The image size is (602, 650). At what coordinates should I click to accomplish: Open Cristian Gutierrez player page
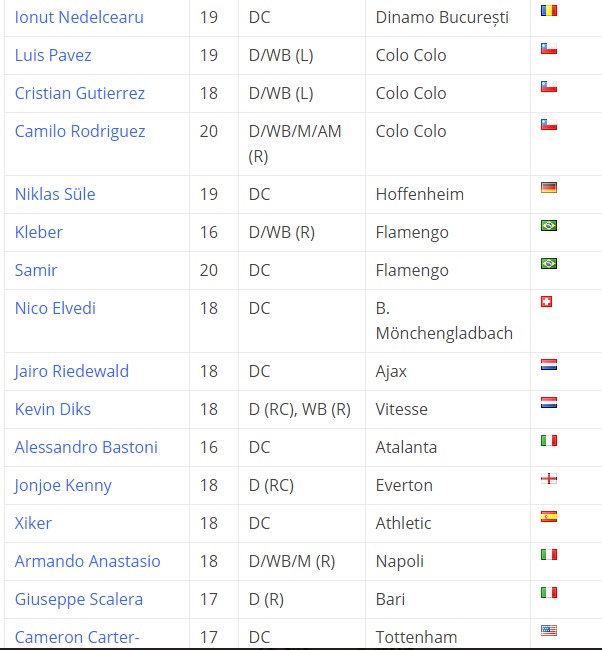point(80,93)
